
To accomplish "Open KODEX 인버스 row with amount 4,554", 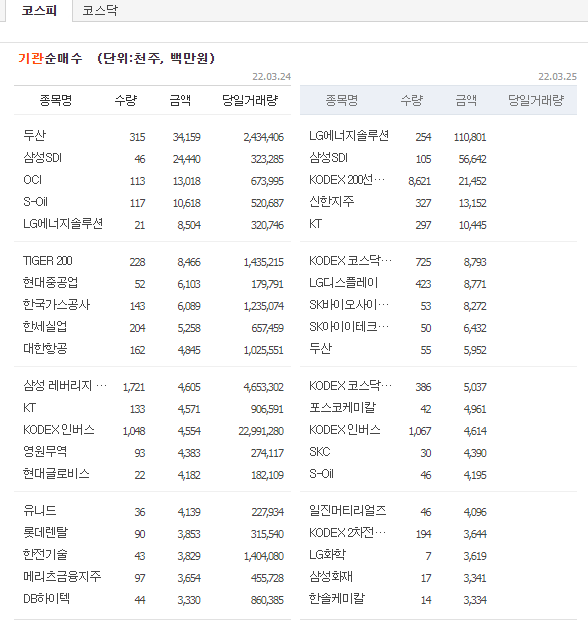I will click(59, 430).
